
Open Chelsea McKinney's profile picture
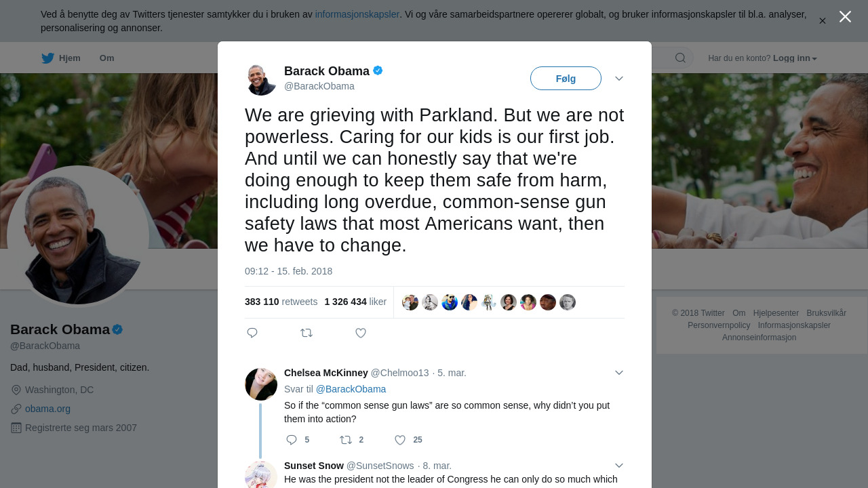coord(261,384)
